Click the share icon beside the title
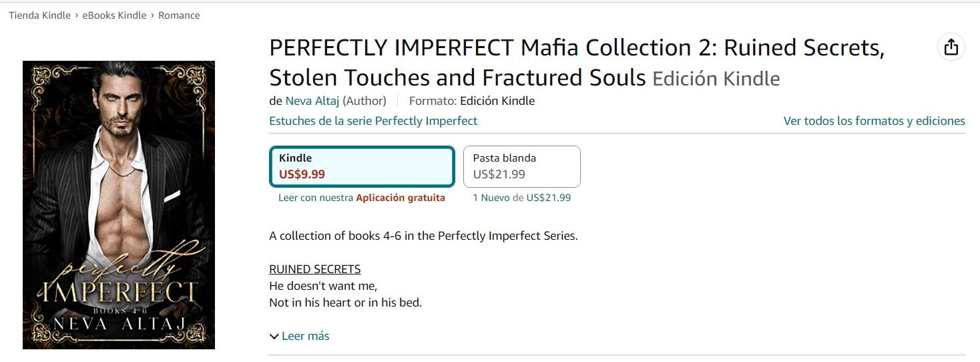 pos(951,47)
